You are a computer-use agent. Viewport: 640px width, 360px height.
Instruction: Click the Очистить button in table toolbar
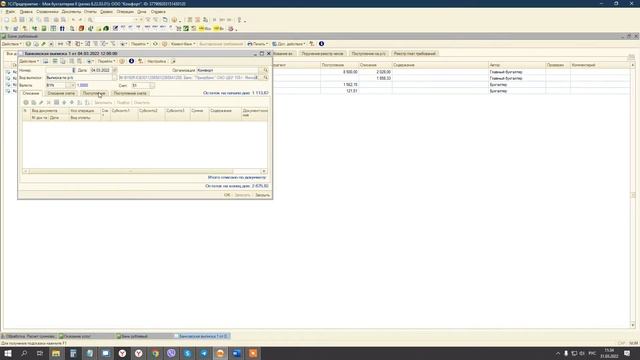click(x=142, y=102)
